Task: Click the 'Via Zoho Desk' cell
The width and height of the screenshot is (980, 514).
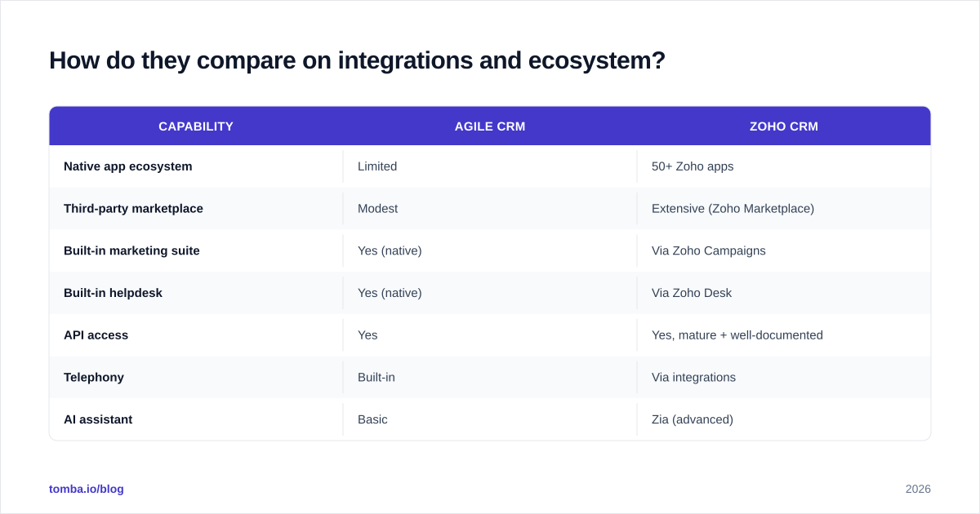Action: pos(692,293)
